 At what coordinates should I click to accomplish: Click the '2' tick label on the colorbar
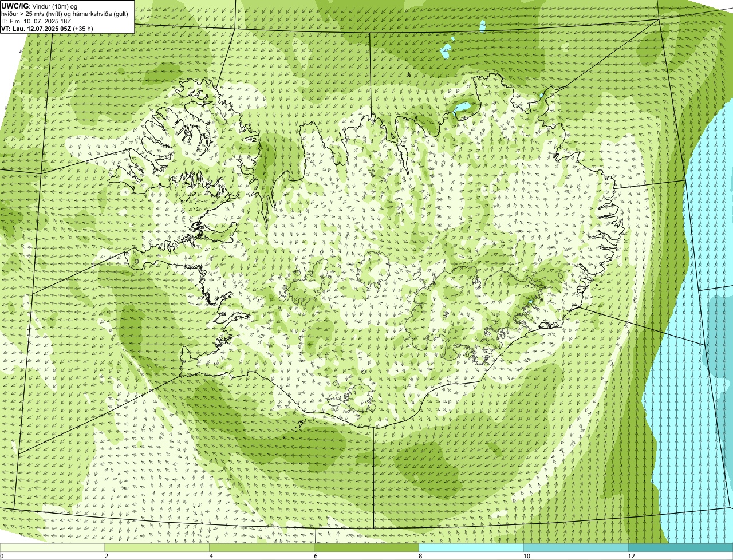coord(107,556)
